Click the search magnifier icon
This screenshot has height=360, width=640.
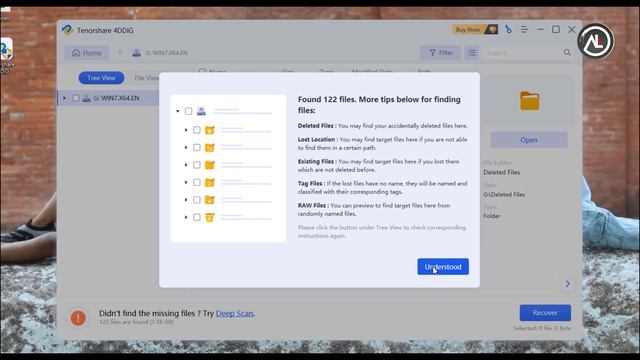567,53
